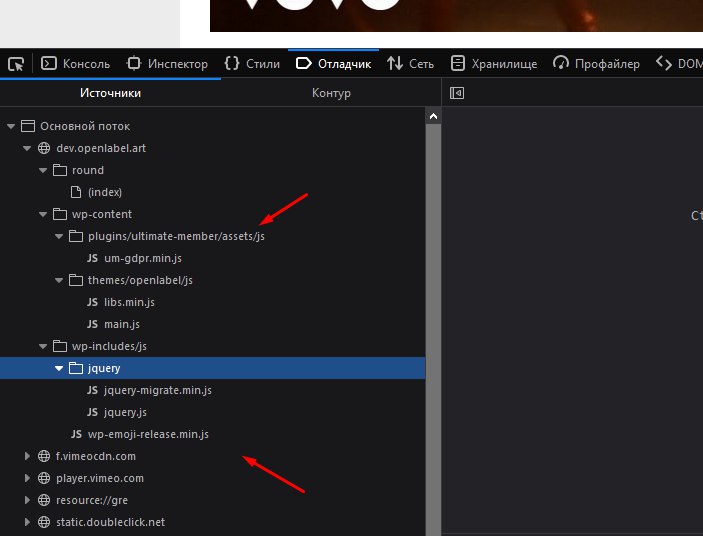Screen dimensions: 703x536
Task: Click the static.doubleclick.net globe icon
Action: (43, 522)
